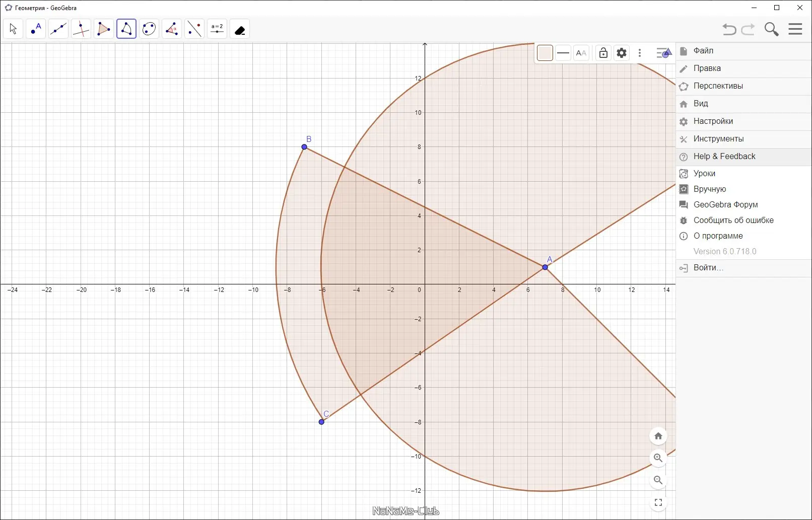The width and height of the screenshot is (812, 520).
Task: Select the Polygon tool
Action: (x=104, y=29)
